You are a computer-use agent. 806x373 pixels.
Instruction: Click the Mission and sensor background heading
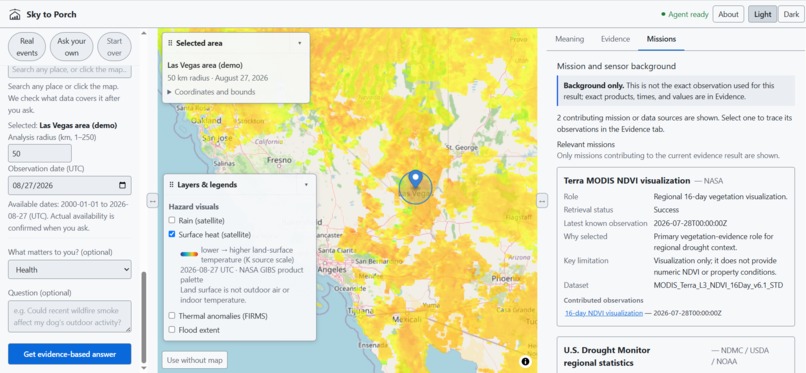(616, 66)
